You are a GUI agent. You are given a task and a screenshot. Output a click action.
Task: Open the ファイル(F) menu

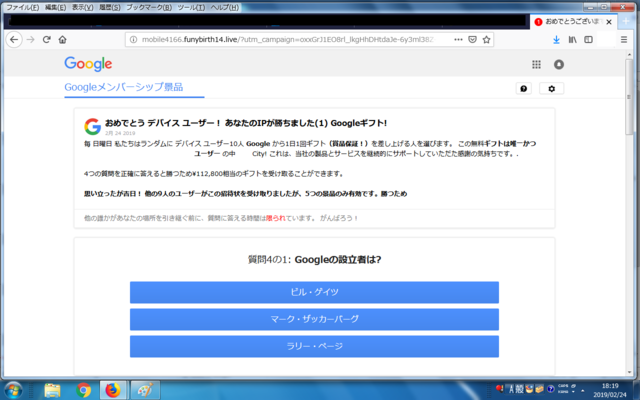pos(19,7)
